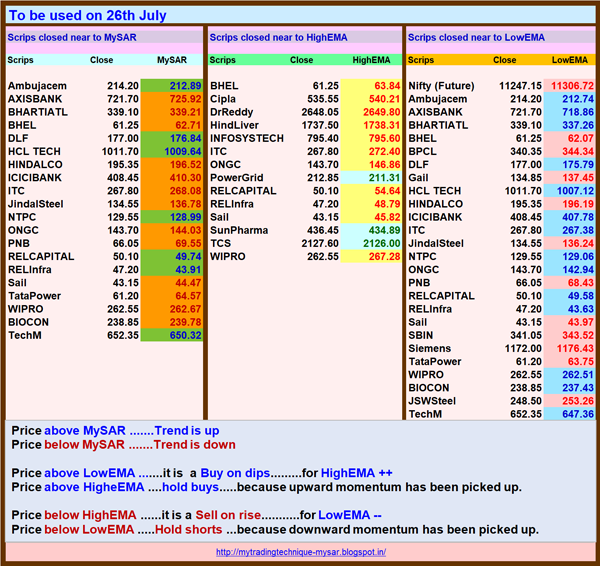Select the HighEMA column header

coord(371,60)
